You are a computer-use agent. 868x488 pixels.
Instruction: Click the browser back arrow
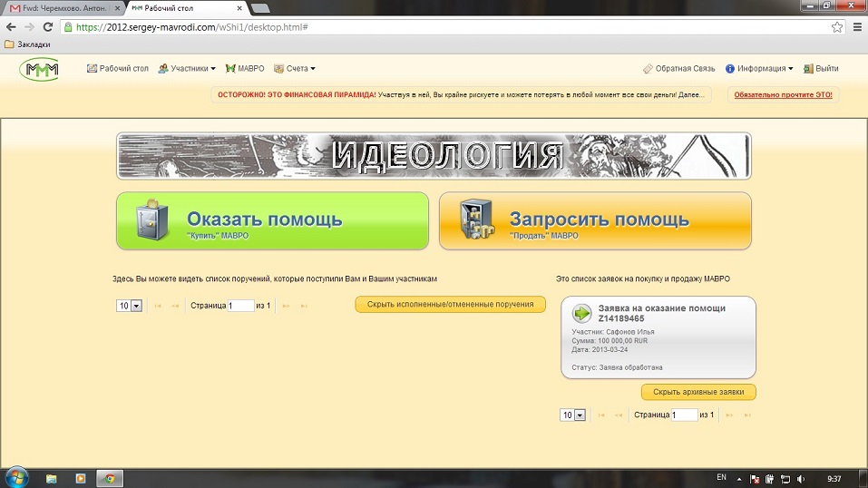pos(11,26)
